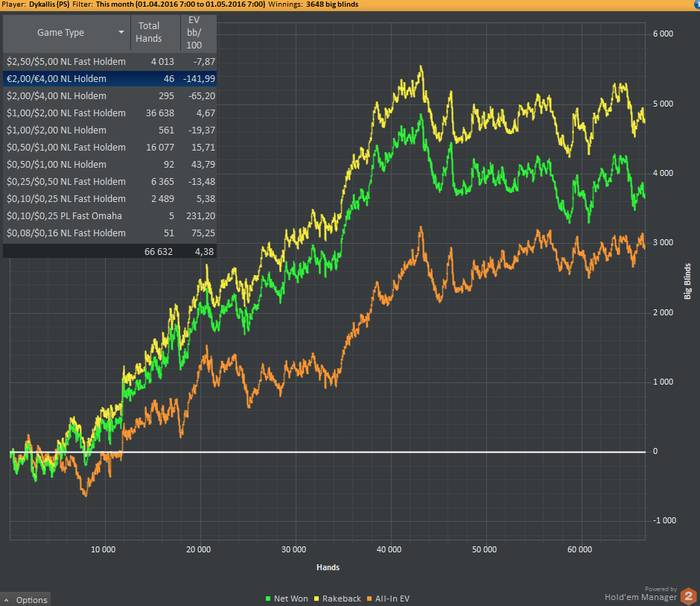Select the $2,50/$5,00 NL Fast Holdem row
The height and width of the screenshot is (606, 700).
tap(110, 62)
